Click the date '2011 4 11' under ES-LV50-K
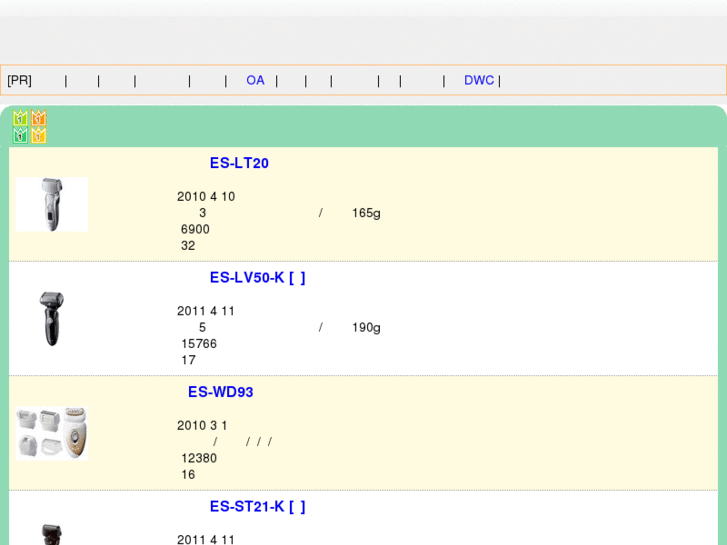 [x=206, y=311]
